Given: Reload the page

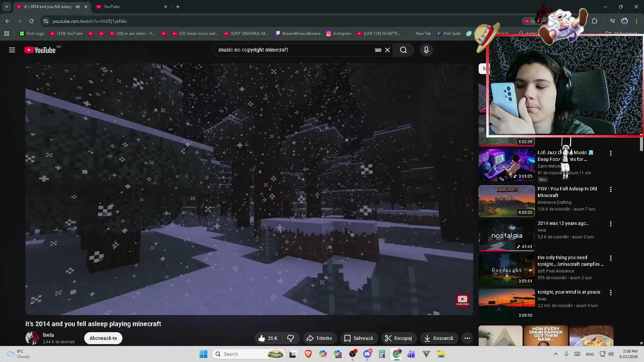Looking at the screenshot, I should pyautogui.click(x=31, y=21).
